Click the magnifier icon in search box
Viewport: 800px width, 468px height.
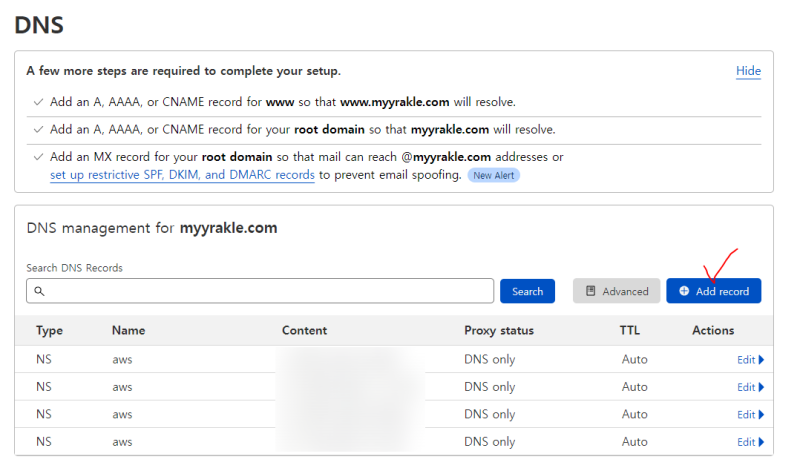[x=40, y=291]
